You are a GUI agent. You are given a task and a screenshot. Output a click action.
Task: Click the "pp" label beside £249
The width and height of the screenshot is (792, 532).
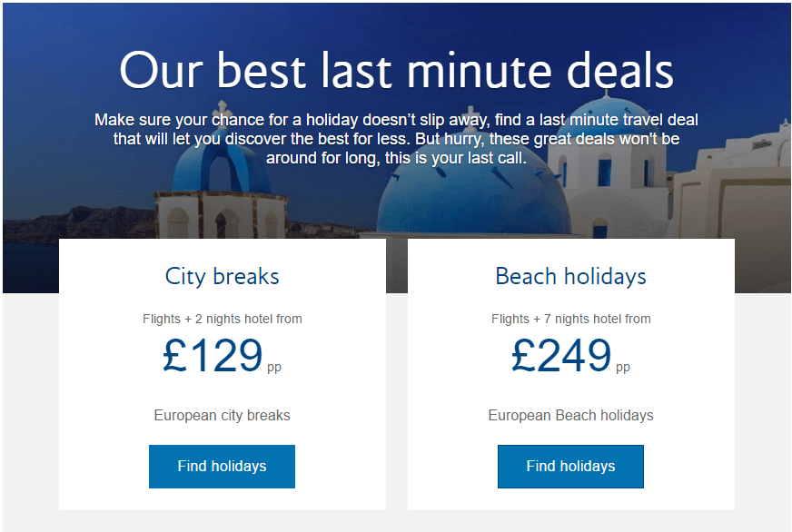[x=623, y=368]
